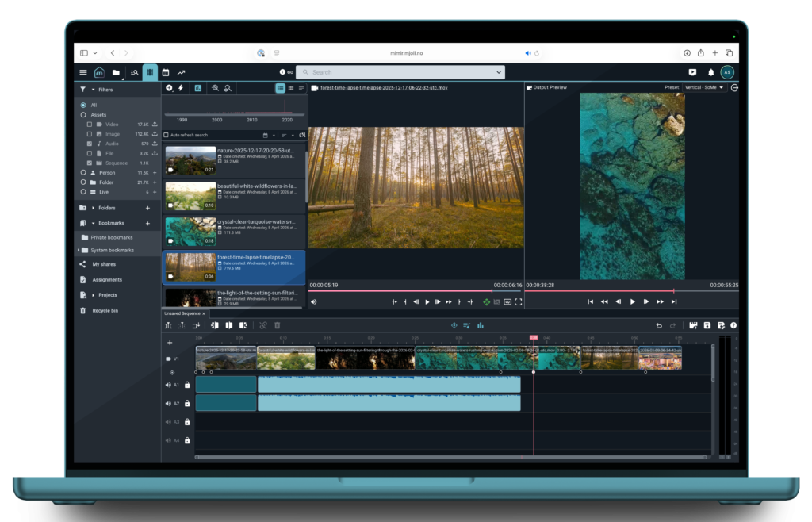Select the All filter radio button

click(x=82, y=106)
